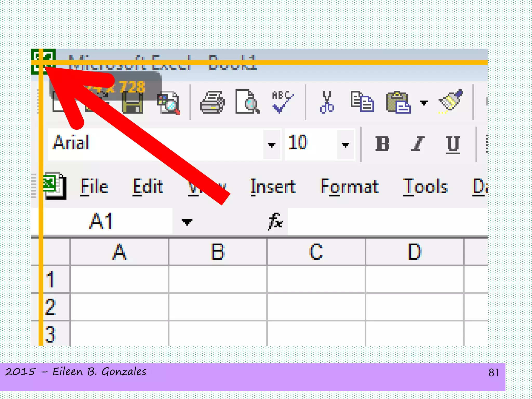
Task: Click the Cut scissors icon
Action: point(327,102)
